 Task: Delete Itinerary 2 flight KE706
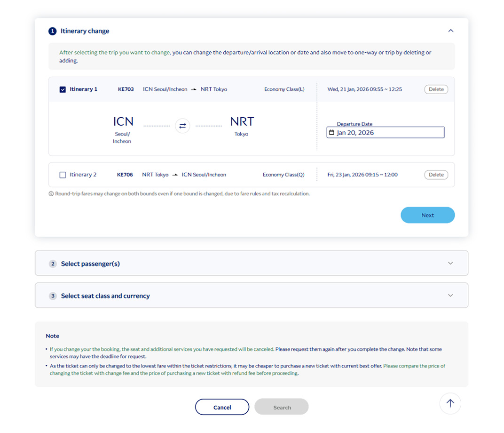pos(436,175)
